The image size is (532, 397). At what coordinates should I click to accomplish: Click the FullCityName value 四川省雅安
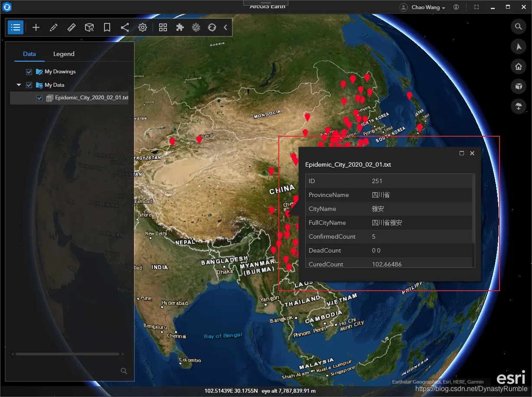point(387,223)
